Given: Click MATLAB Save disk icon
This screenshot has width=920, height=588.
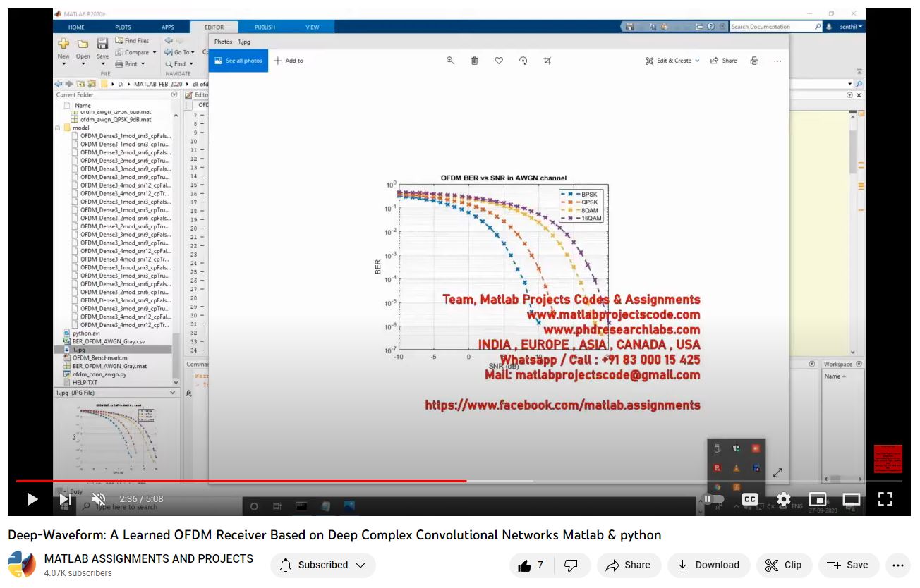Looking at the screenshot, I should [103, 44].
